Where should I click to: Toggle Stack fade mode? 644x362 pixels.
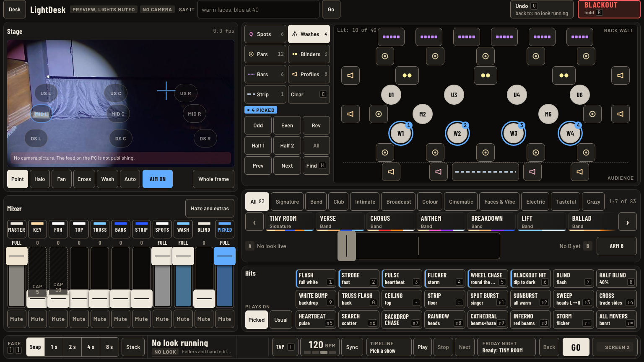[133, 347]
